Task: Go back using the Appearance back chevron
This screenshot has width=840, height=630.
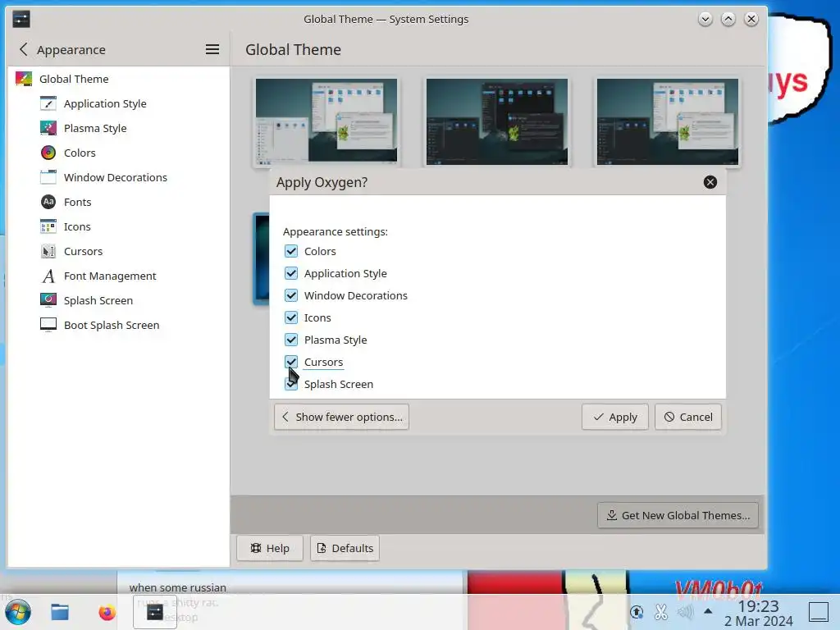Action: tap(23, 49)
